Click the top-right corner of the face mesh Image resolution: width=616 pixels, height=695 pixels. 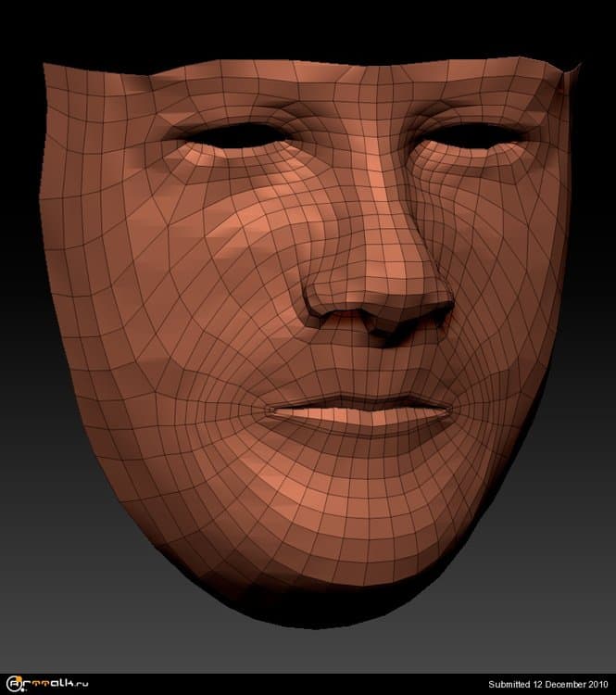point(576,65)
